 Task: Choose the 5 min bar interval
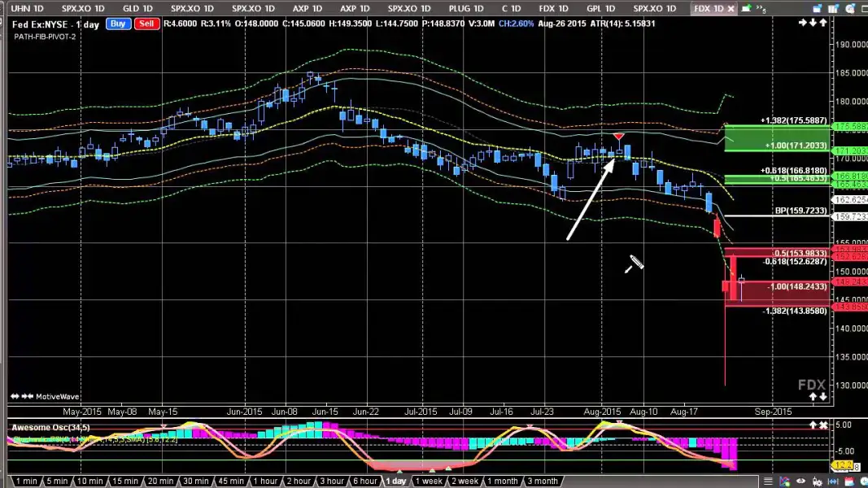pyautogui.click(x=57, y=481)
